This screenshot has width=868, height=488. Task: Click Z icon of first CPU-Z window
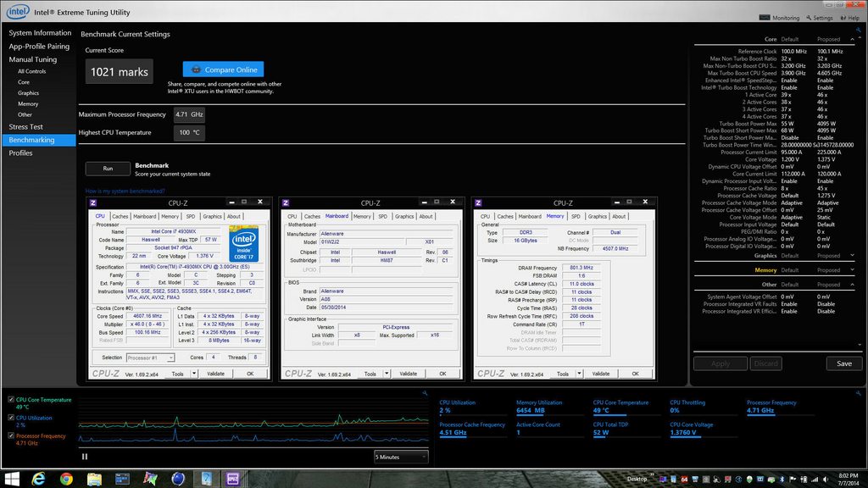(x=93, y=203)
